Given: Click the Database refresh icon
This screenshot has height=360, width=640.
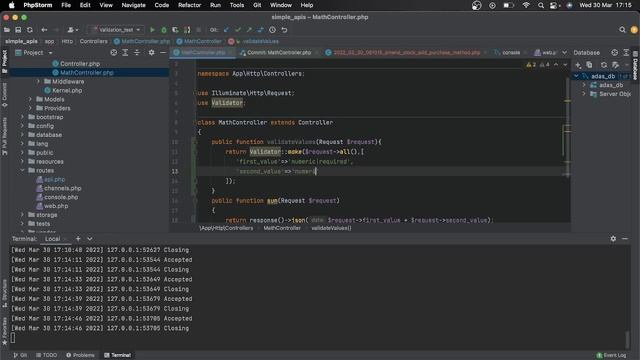Looking at the screenshot, I should 604,65.
